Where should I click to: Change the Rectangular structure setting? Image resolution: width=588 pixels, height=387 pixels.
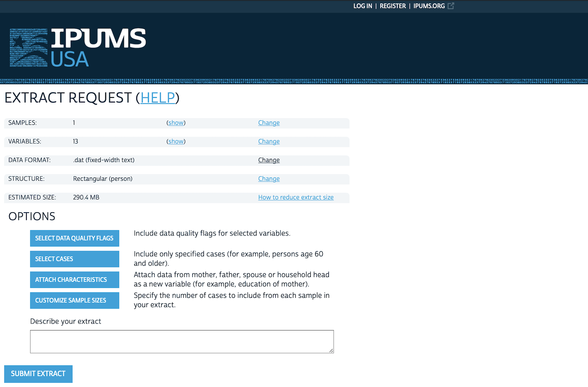(x=269, y=179)
